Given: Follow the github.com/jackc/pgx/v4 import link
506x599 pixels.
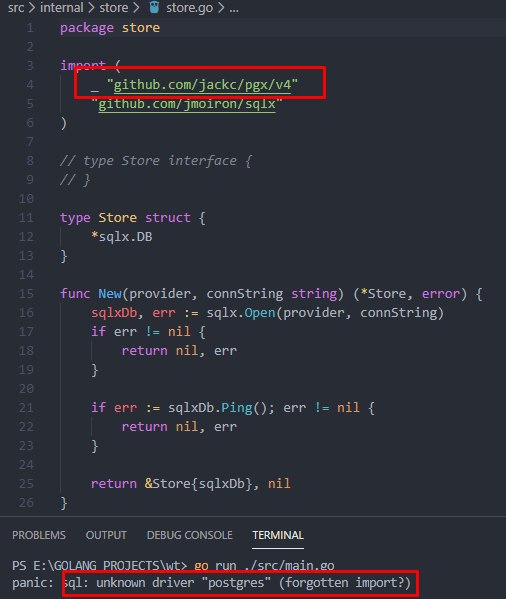Looking at the screenshot, I should [202, 85].
